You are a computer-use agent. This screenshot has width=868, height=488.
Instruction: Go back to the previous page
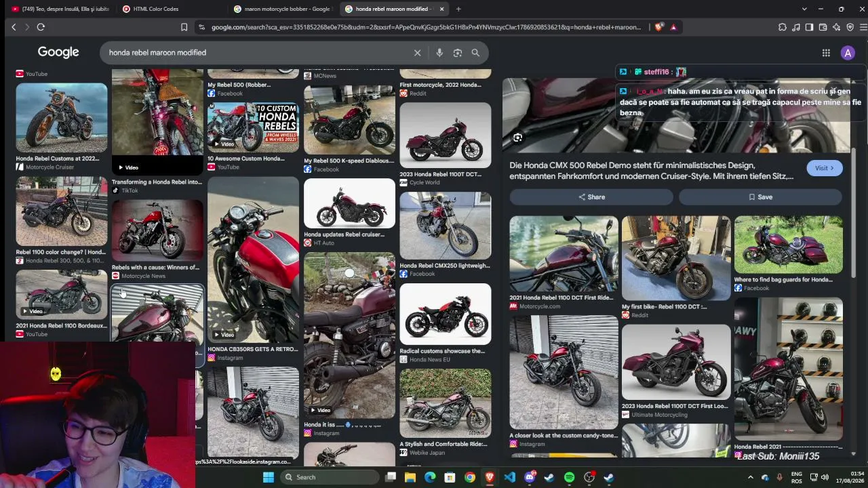pos(14,27)
